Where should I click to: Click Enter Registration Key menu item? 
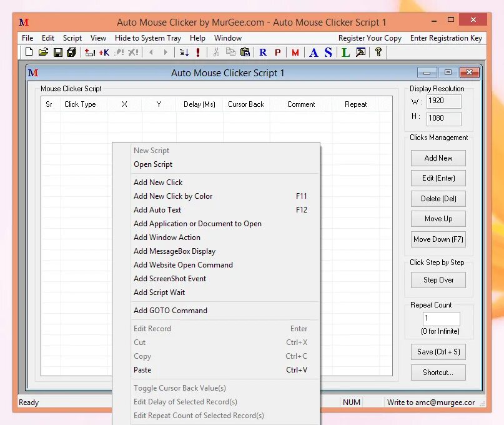tap(446, 38)
